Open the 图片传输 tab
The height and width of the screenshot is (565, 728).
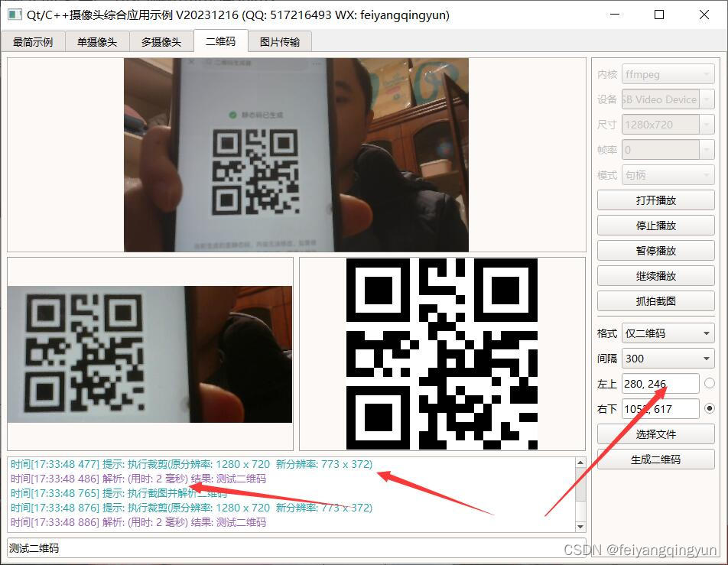pos(279,42)
